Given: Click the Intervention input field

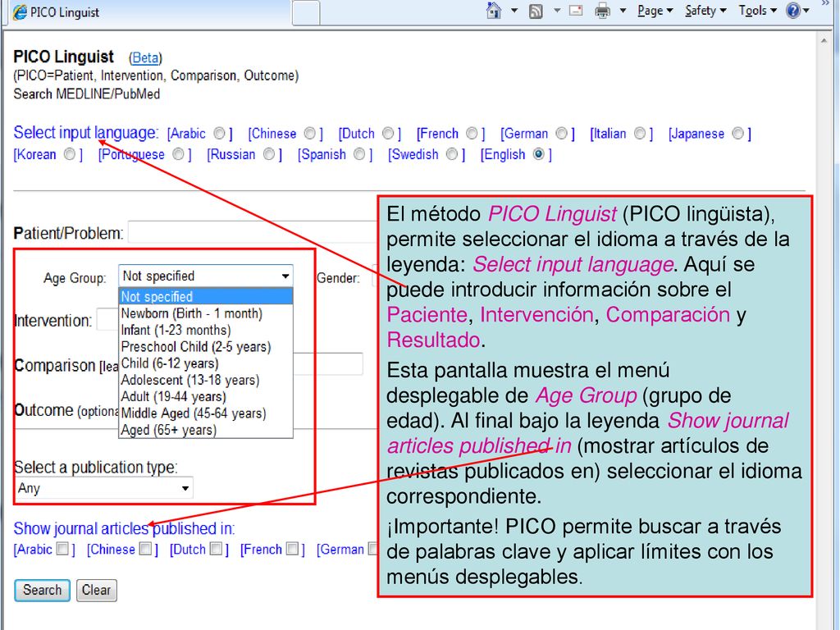Looking at the screenshot, I should point(107,320).
